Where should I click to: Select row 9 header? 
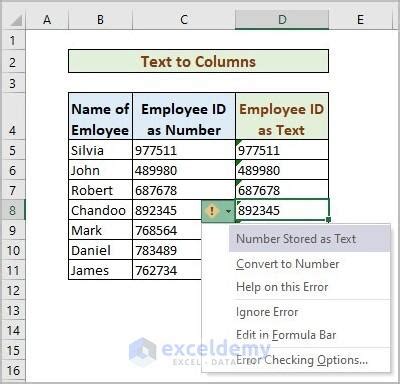(13, 230)
